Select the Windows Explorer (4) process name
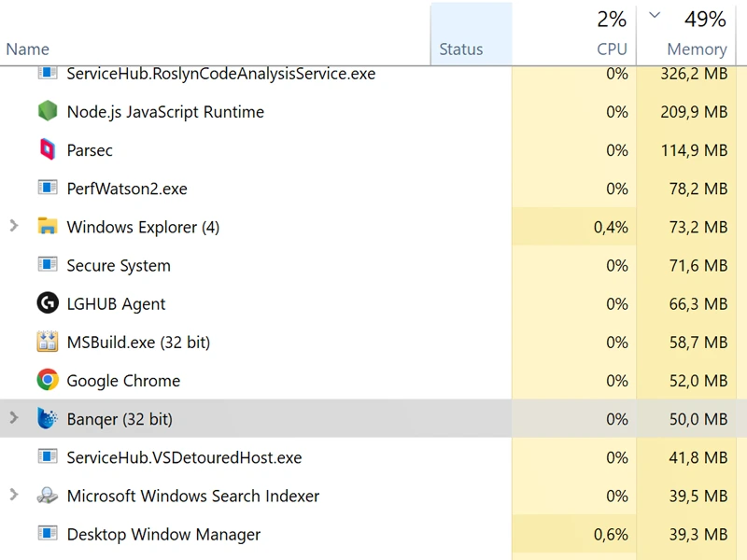 (x=143, y=227)
